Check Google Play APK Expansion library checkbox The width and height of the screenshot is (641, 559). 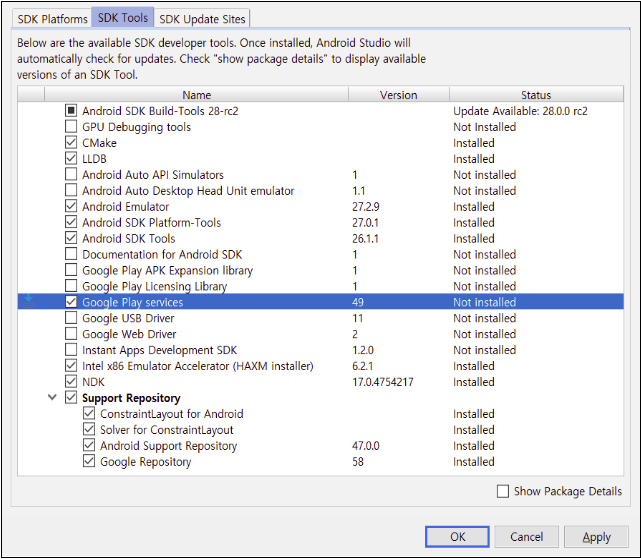click(x=71, y=270)
